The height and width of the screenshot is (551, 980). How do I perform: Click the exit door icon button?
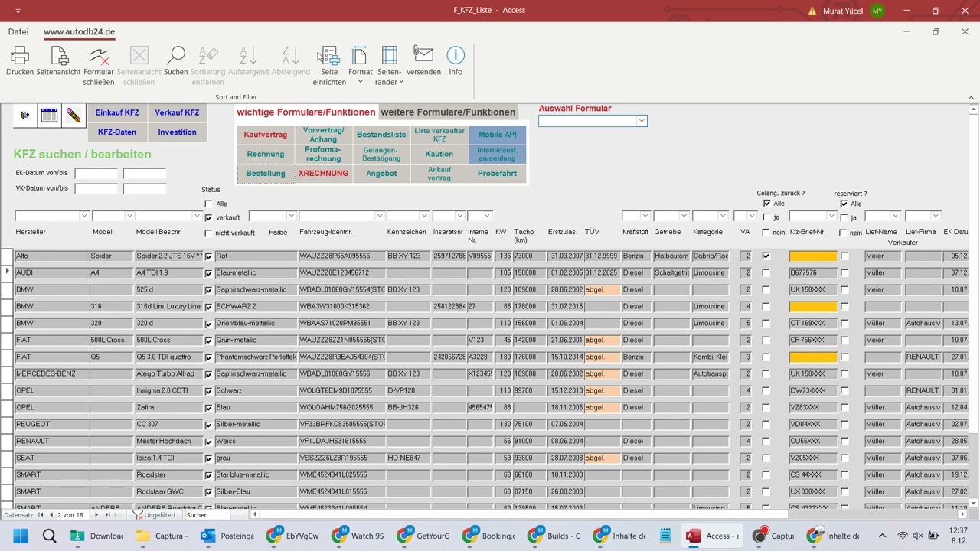click(x=25, y=116)
